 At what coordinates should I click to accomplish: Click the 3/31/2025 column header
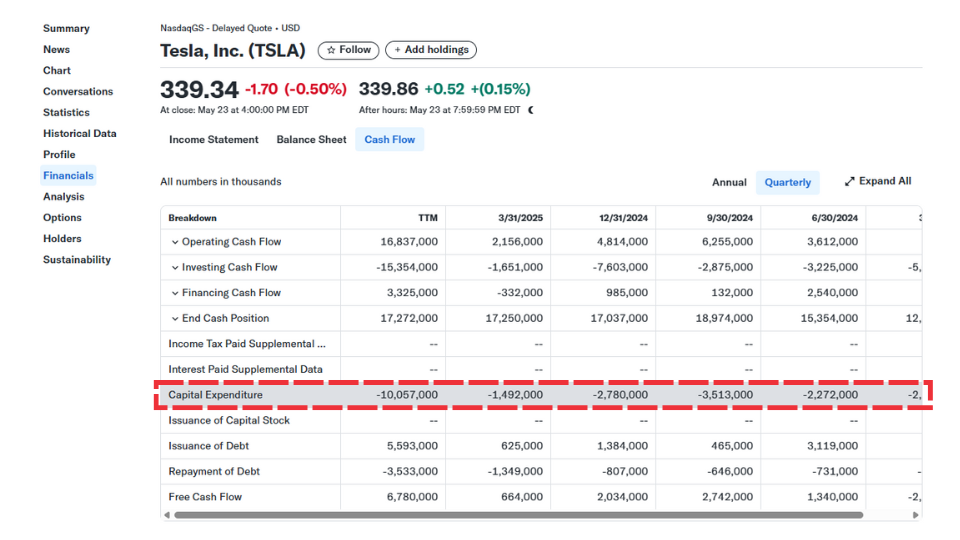[520, 218]
